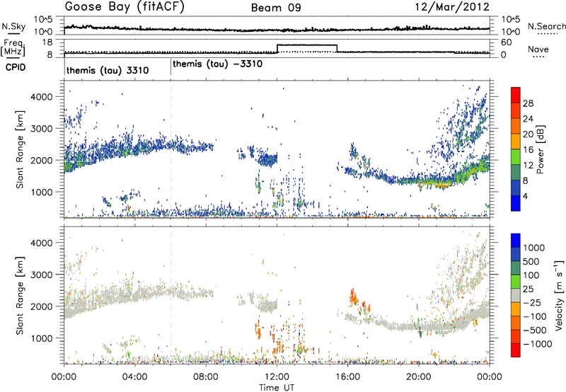This screenshot has width=566, height=392.
Task: Click the '04:00' time tick label
Action: click(135, 377)
